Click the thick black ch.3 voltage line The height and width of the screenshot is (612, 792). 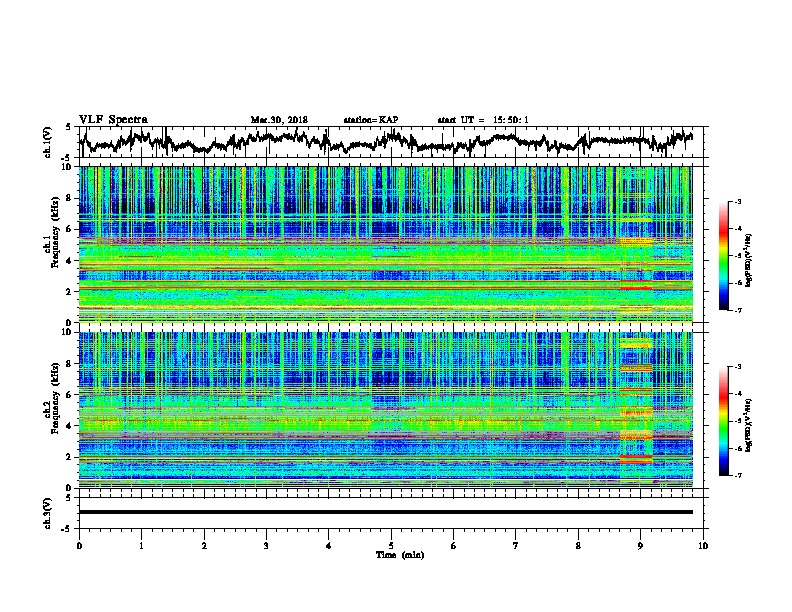tap(386, 512)
